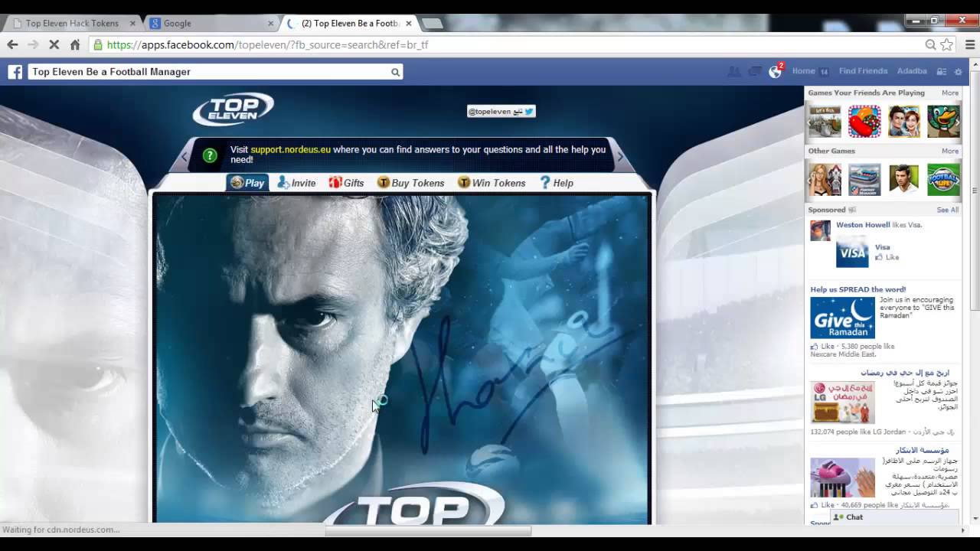The width and height of the screenshot is (980, 551).
Task: Open the blonde woman game in Other Games
Action: click(825, 179)
